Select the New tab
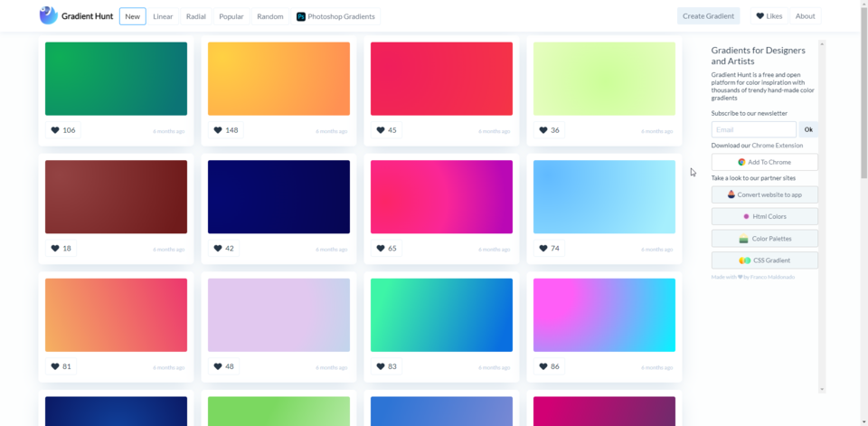This screenshot has width=868, height=426. point(133,16)
